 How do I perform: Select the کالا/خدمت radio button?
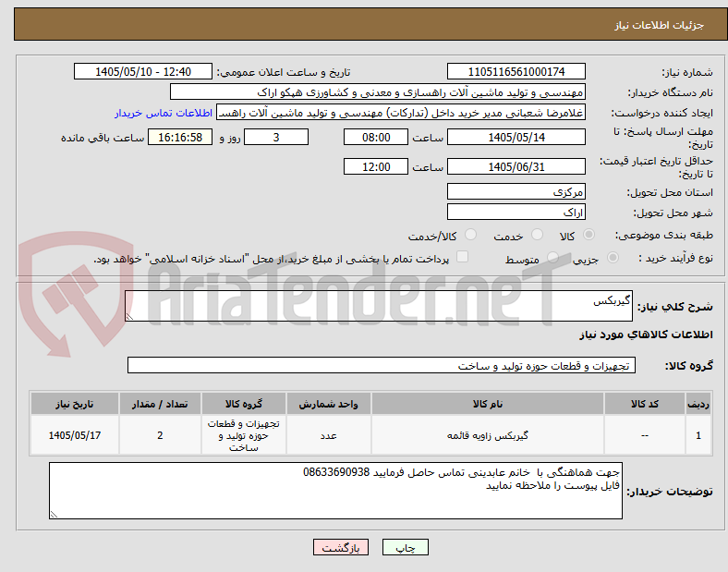pos(471,235)
